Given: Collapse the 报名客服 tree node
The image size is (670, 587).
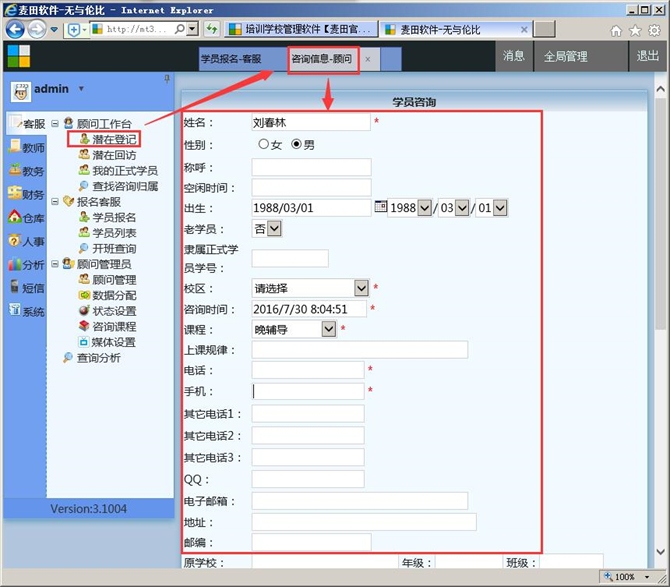Looking at the screenshot, I should tap(55, 201).
